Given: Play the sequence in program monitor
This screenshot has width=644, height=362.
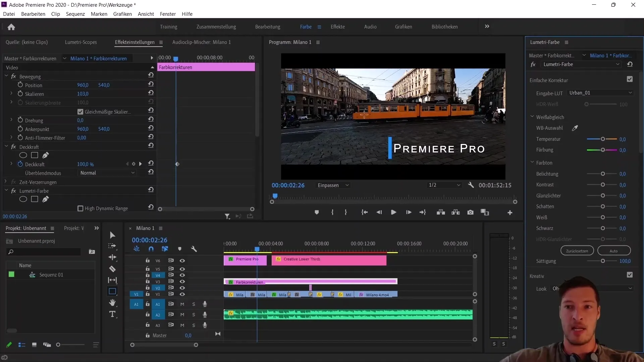Looking at the screenshot, I should pos(393,212).
